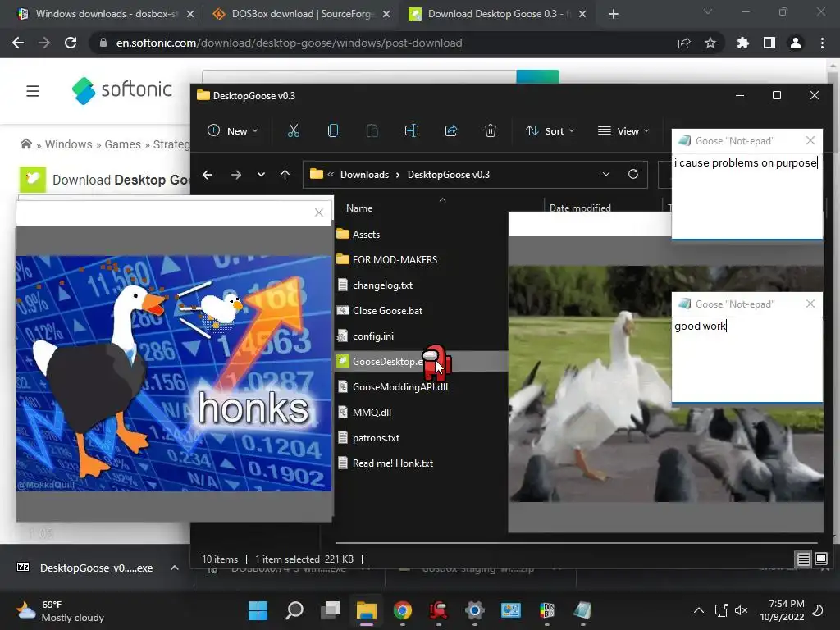Refresh the DesktopGoose v0.3 folder

tap(633, 174)
